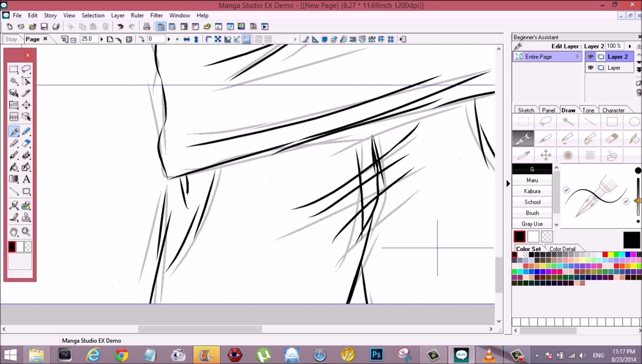Switch to Color Detail view
Image resolution: width=642 pixels, height=364 pixels.
coord(562,248)
